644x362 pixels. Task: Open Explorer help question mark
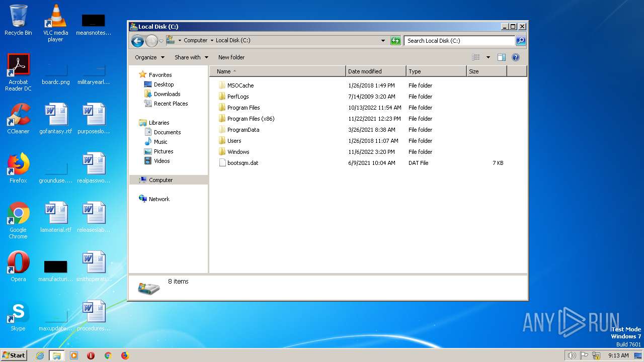515,57
